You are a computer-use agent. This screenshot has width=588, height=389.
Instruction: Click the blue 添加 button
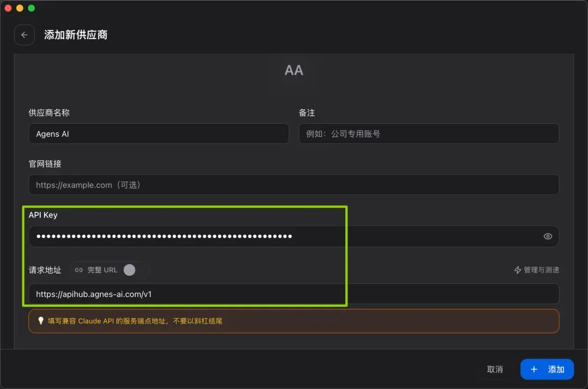coord(547,369)
